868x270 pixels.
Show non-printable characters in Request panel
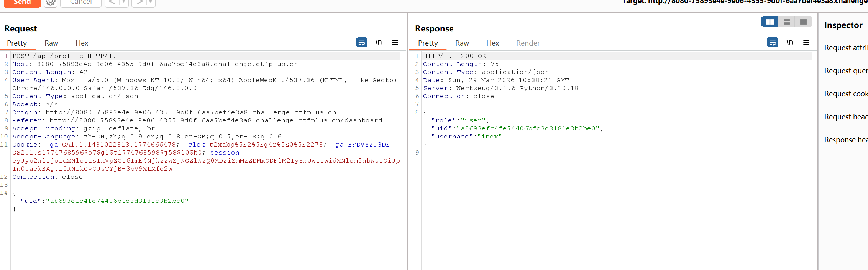[x=379, y=42]
